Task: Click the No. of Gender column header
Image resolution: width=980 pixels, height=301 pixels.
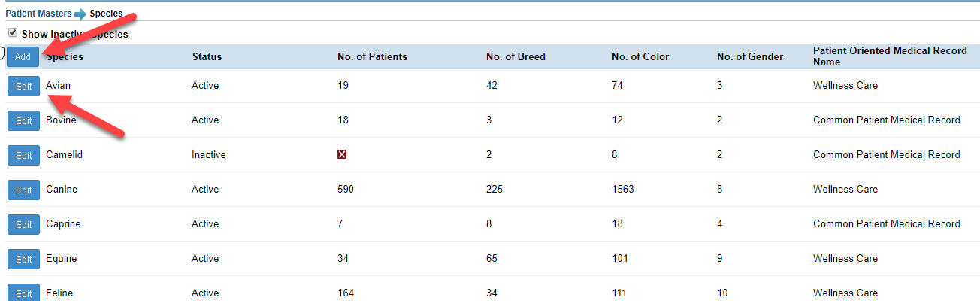Action: 750,56
